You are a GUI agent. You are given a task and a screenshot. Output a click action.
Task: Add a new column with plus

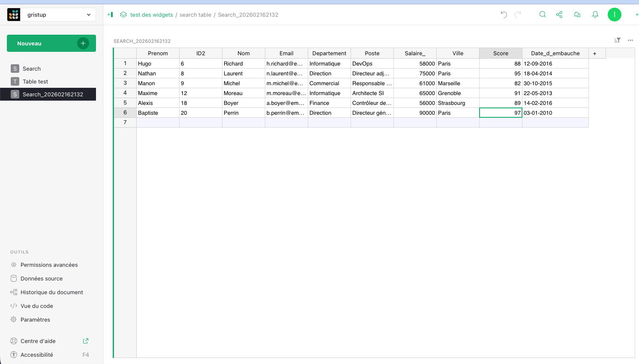tap(594, 54)
